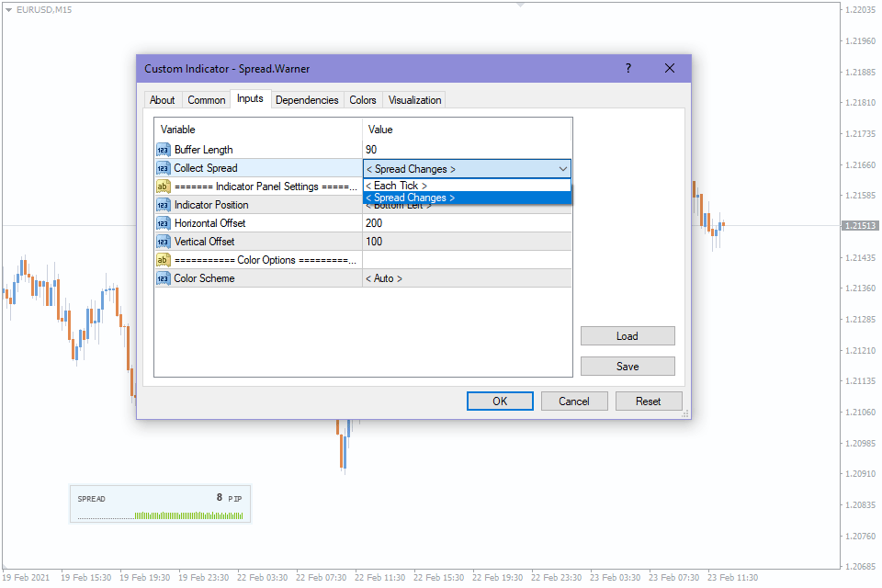Click the Load button

click(628, 336)
